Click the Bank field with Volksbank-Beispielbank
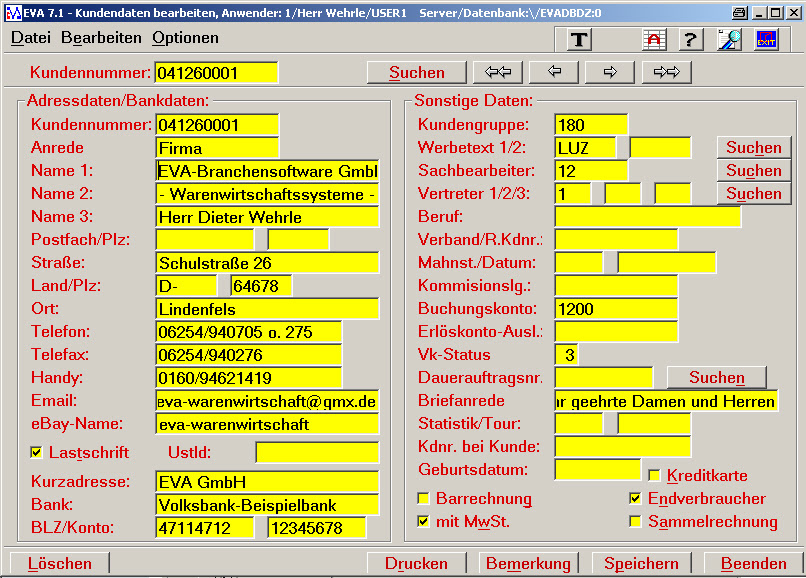Image resolution: width=806 pixels, height=578 pixels. pos(267,505)
